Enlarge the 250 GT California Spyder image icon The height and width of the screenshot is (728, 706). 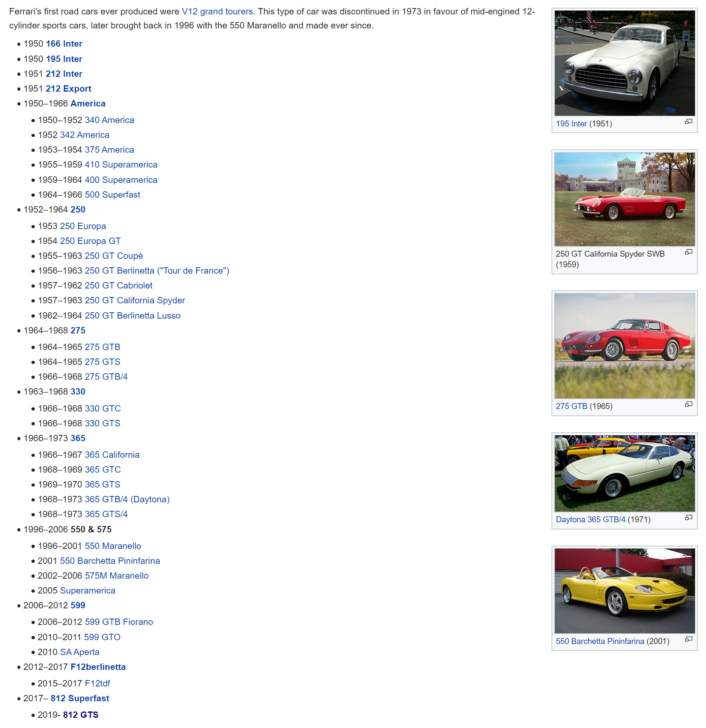point(689,252)
